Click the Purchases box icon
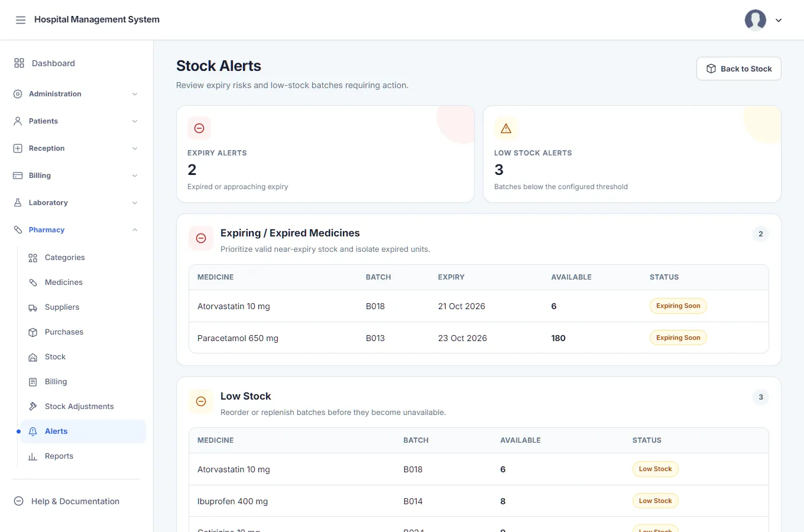This screenshot has width=804, height=532. (x=33, y=332)
